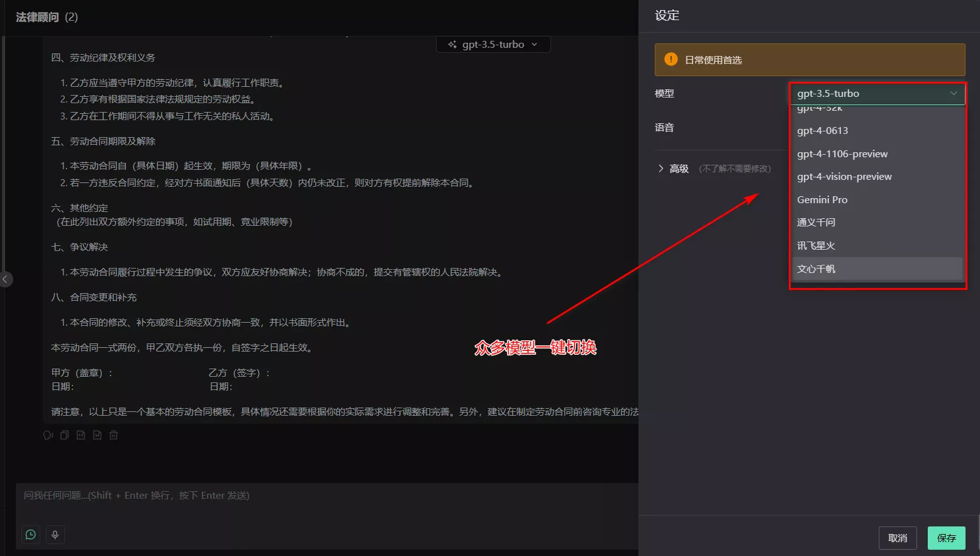980x556 pixels.
Task: Select 讯飞星火 model option
Action: pyautogui.click(x=877, y=246)
